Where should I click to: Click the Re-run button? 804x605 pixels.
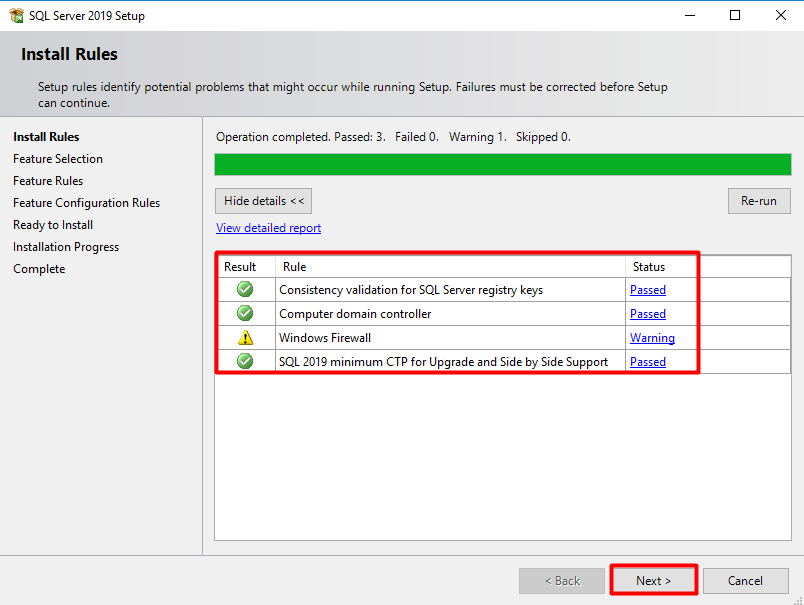point(759,201)
